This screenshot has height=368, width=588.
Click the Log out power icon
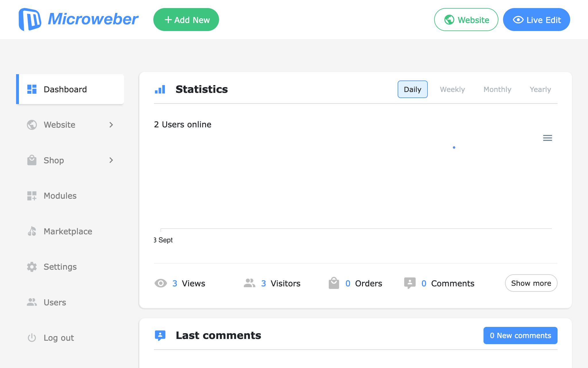(32, 338)
